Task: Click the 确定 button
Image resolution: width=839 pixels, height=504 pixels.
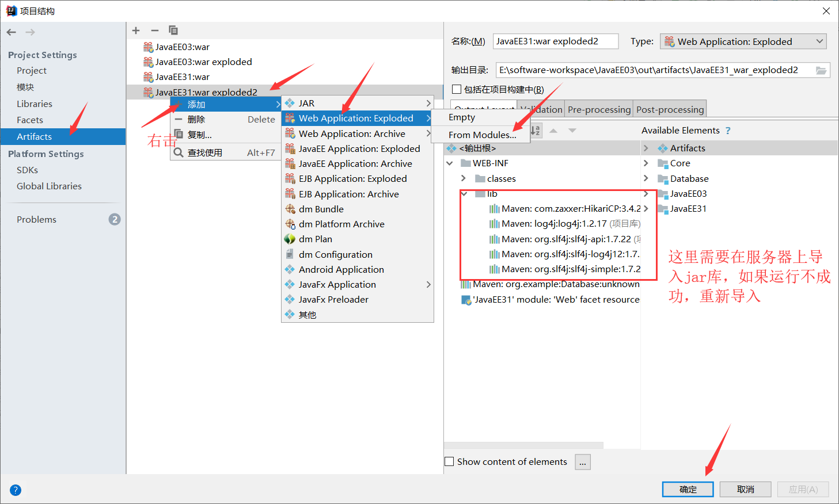Action: coord(688,489)
